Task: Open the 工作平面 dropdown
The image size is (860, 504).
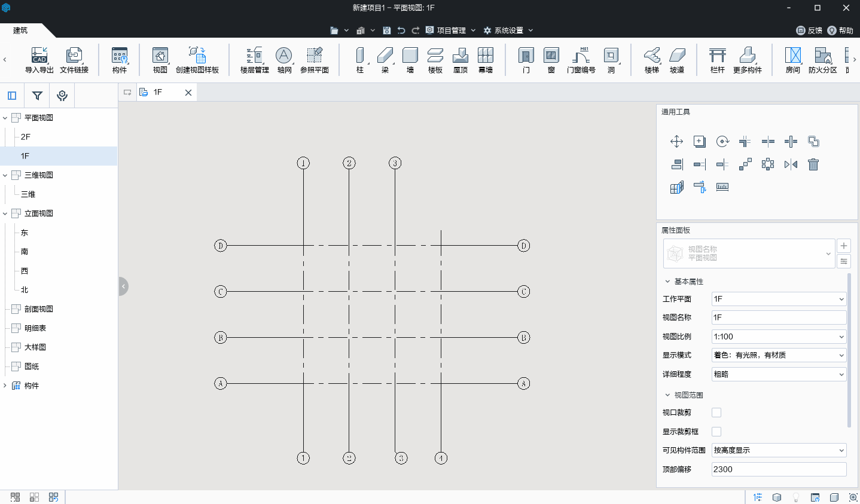Action: pyautogui.click(x=779, y=299)
